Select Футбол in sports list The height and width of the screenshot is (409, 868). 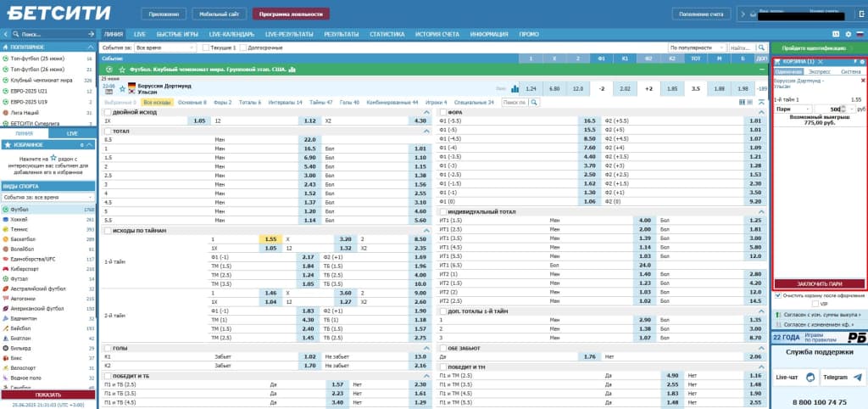(48, 210)
